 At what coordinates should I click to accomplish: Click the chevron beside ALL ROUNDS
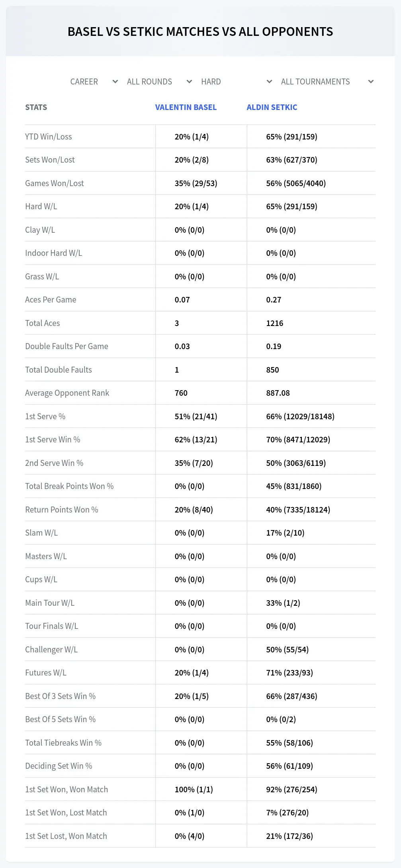189,82
